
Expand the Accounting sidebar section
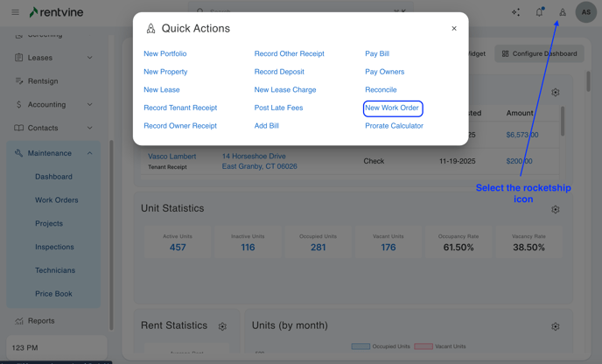click(89, 105)
